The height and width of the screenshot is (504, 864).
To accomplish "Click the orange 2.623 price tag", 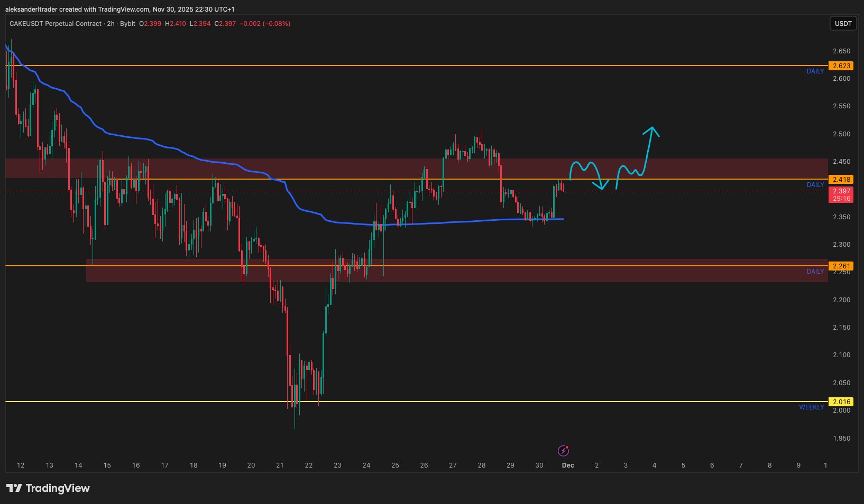I will click(841, 66).
